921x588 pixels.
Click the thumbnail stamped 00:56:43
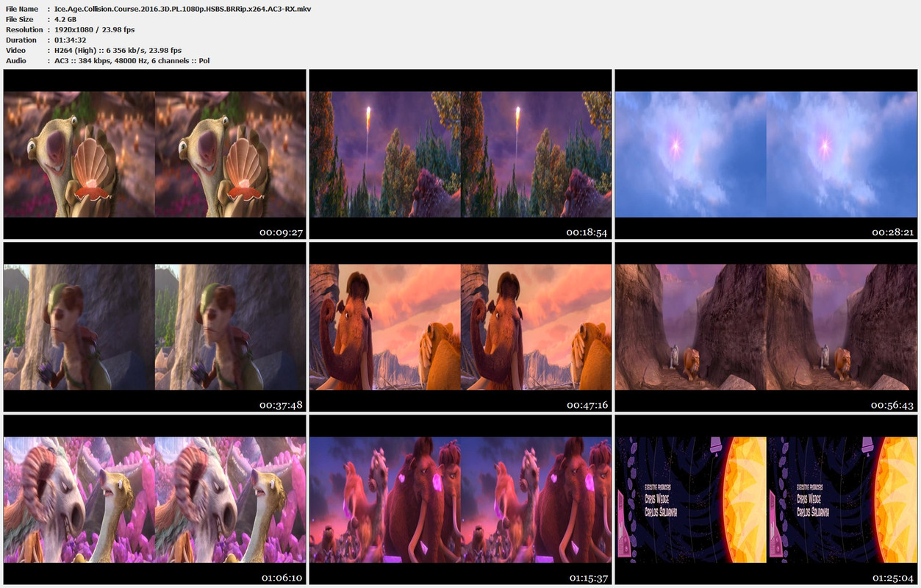pos(767,327)
